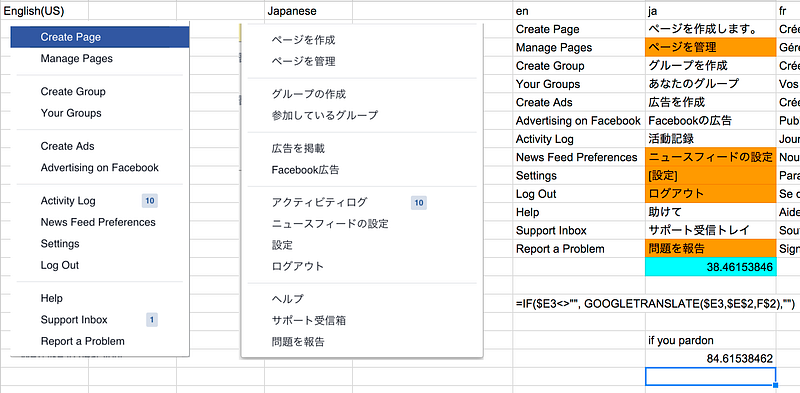Select the 'fr' column header cell
The image size is (800, 393).
(x=788, y=11)
